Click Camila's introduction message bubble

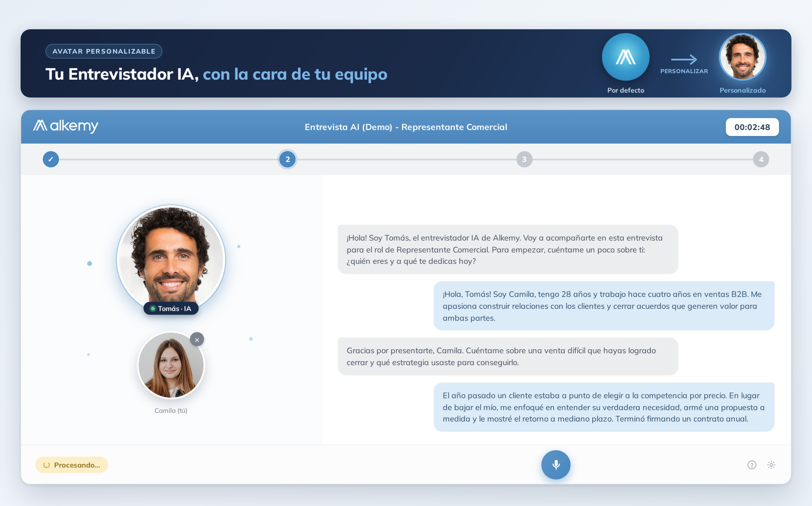coord(604,306)
